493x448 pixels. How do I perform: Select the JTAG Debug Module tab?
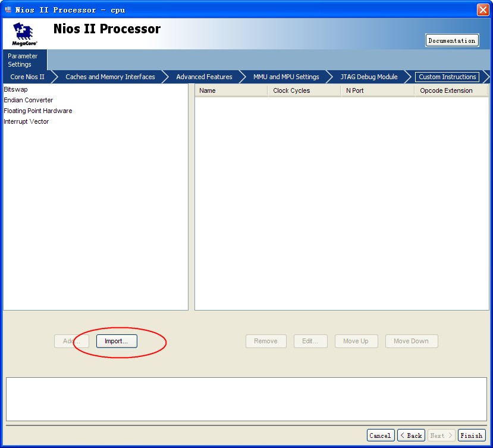369,77
